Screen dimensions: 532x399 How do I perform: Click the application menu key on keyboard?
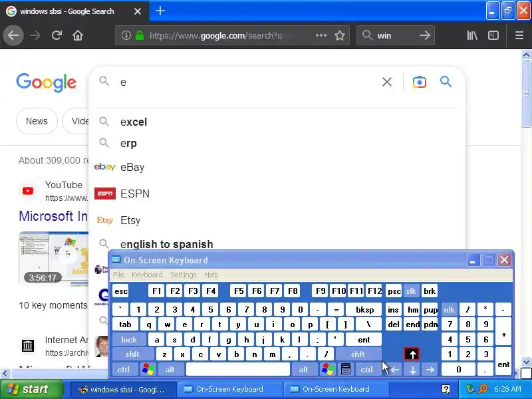click(345, 369)
